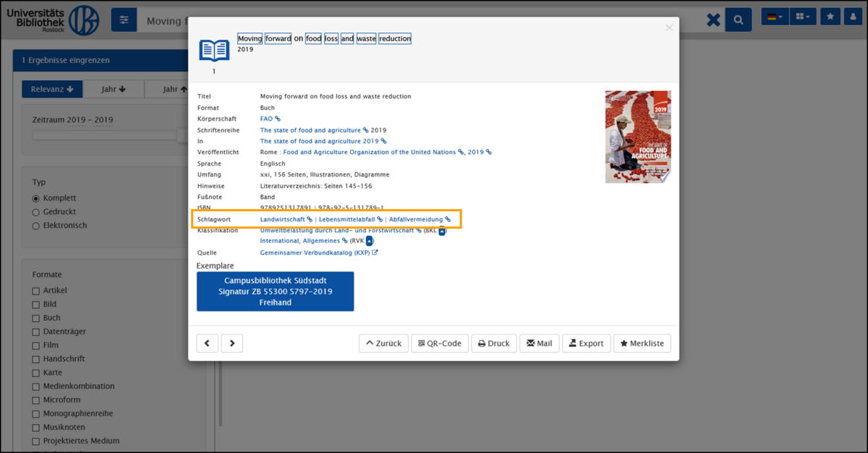Screen dimensions: 868x453
Task: Tick the Monographienreihe format checkbox
Action: 36,414
